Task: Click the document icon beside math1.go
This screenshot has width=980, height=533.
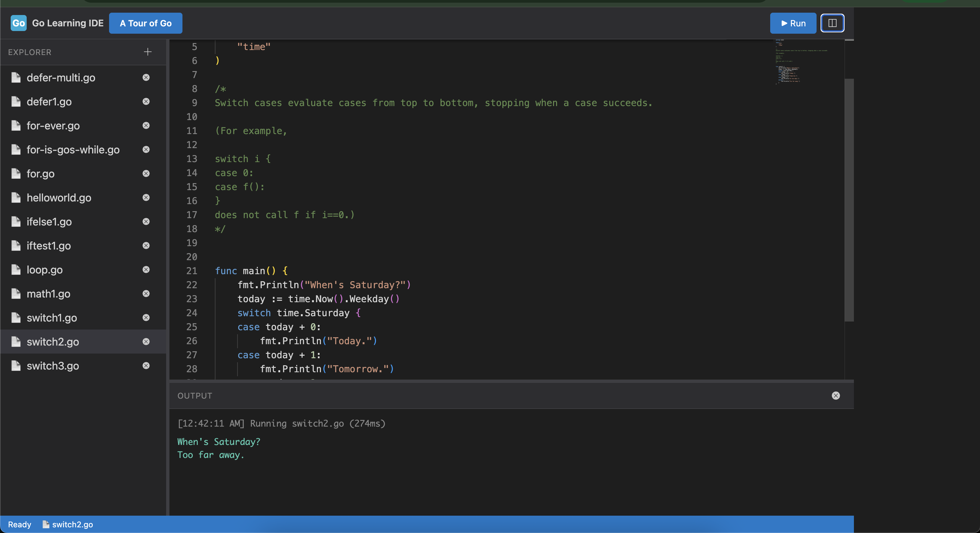Action: pyautogui.click(x=16, y=294)
